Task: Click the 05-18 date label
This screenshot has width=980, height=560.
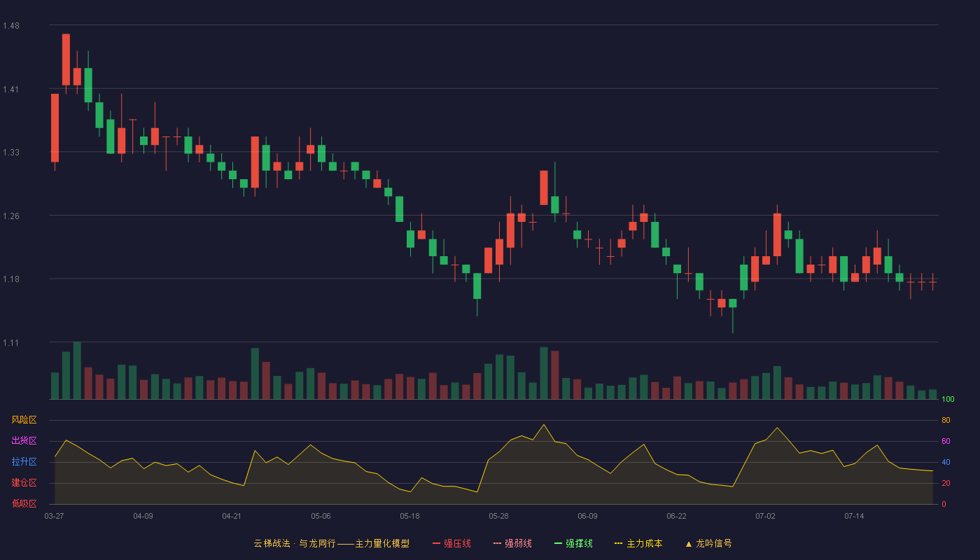Action: (409, 516)
